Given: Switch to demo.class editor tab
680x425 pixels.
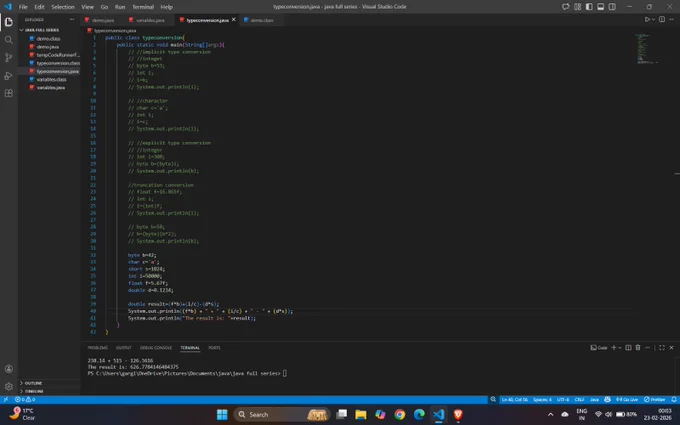Looking at the screenshot, I should click(262, 20).
